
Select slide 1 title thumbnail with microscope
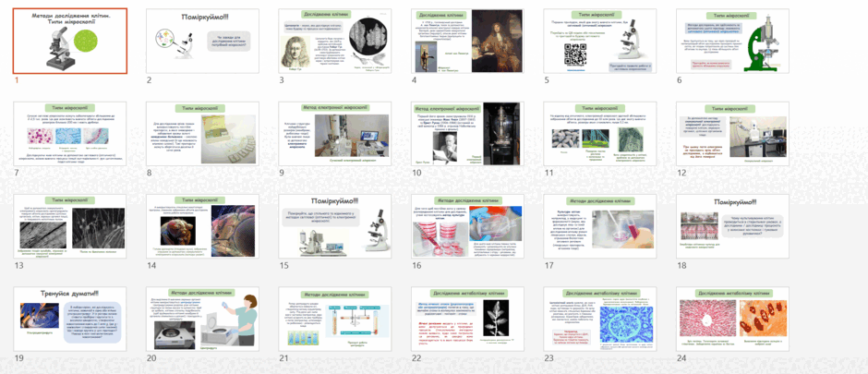pyautogui.click(x=70, y=41)
